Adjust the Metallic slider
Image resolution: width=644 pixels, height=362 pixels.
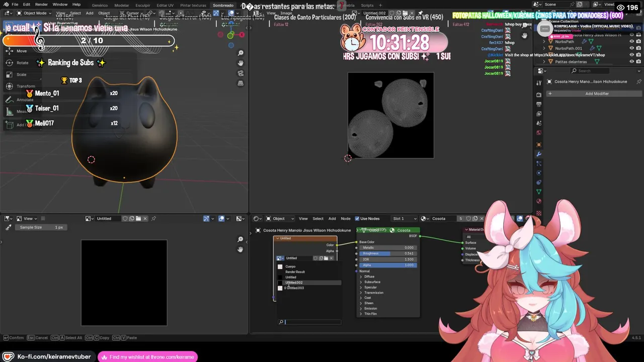pos(387,248)
